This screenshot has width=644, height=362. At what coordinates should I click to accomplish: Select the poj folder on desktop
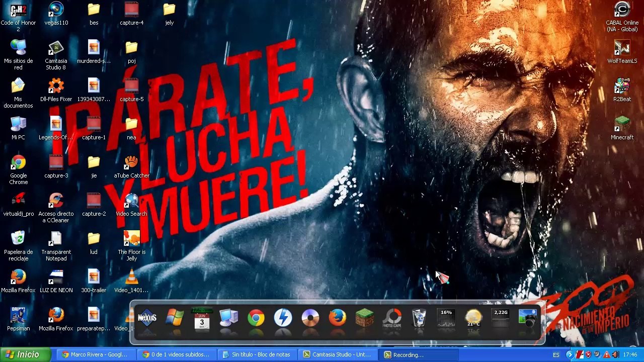pyautogui.click(x=131, y=52)
